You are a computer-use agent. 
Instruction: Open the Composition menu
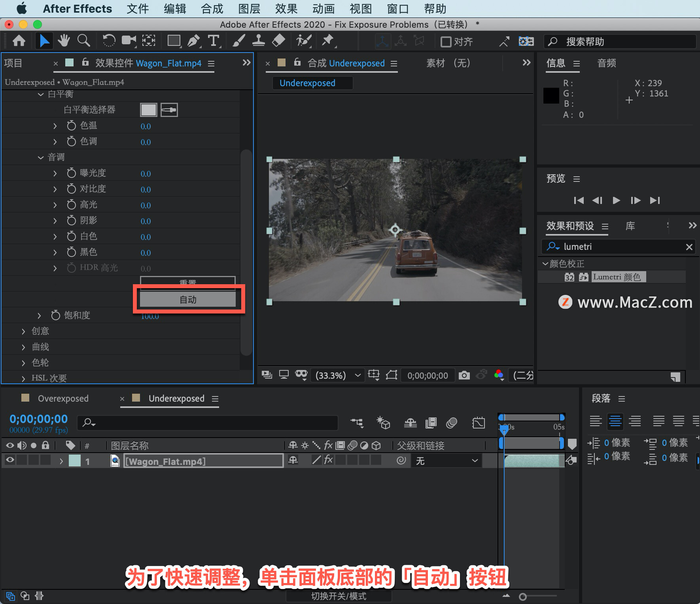pyautogui.click(x=212, y=9)
